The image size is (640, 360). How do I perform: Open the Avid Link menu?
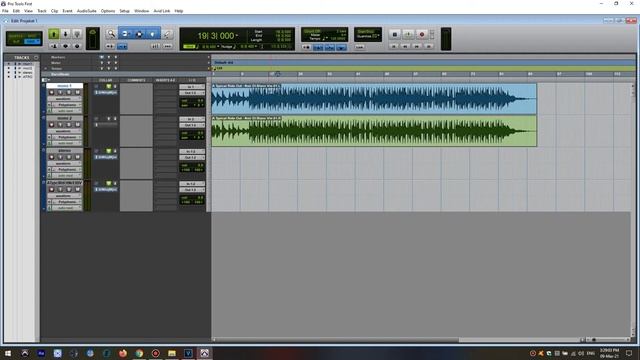click(162, 11)
